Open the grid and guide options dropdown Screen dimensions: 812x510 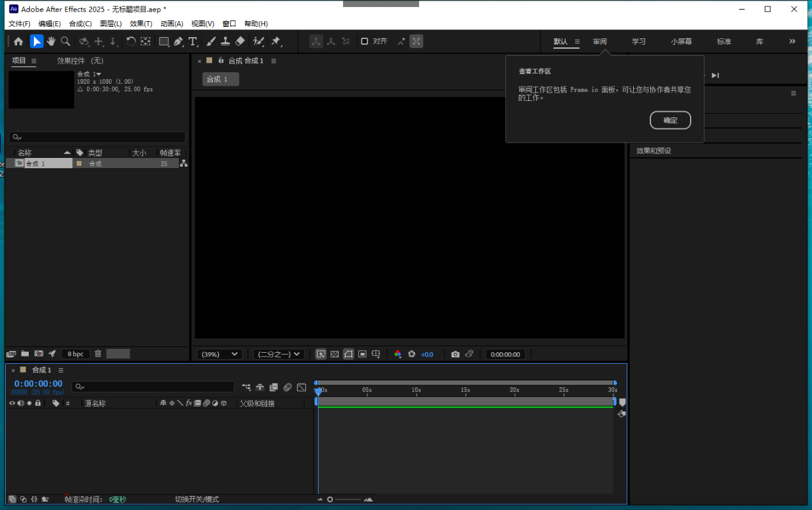[x=376, y=354]
